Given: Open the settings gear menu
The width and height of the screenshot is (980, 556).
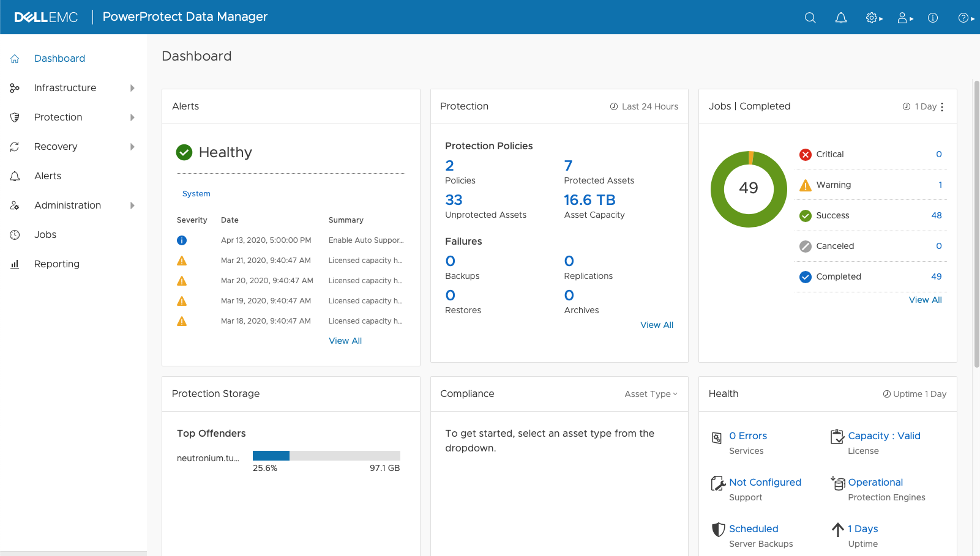Looking at the screenshot, I should pos(873,18).
